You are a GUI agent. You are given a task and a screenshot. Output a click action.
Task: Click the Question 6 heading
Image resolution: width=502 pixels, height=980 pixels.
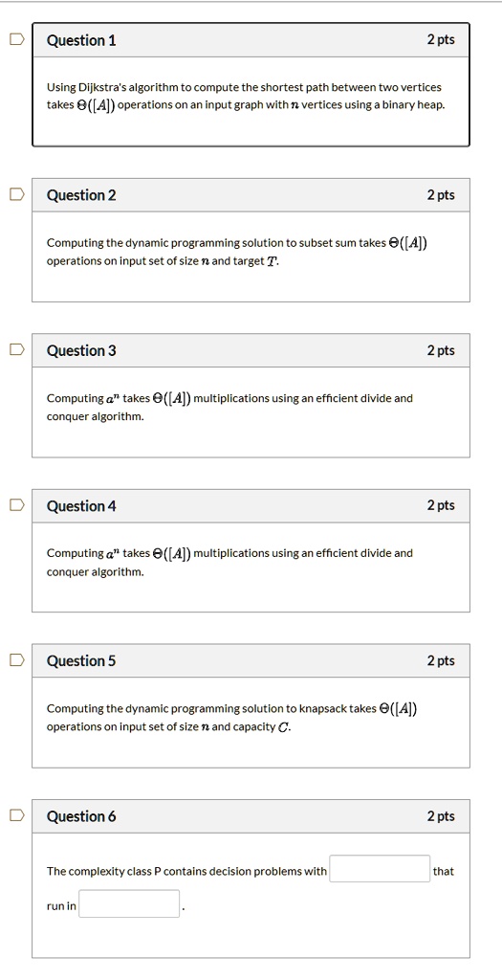pyautogui.click(x=82, y=816)
